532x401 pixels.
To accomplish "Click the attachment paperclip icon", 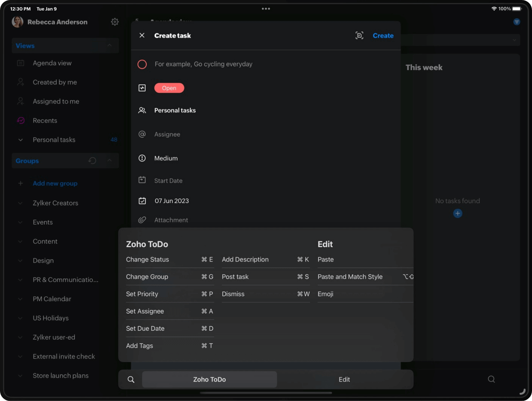I will pos(142,220).
